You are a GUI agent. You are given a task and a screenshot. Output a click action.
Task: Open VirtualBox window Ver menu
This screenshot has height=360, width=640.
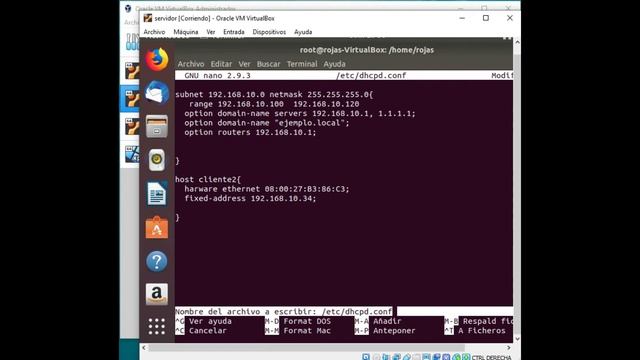(211, 32)
